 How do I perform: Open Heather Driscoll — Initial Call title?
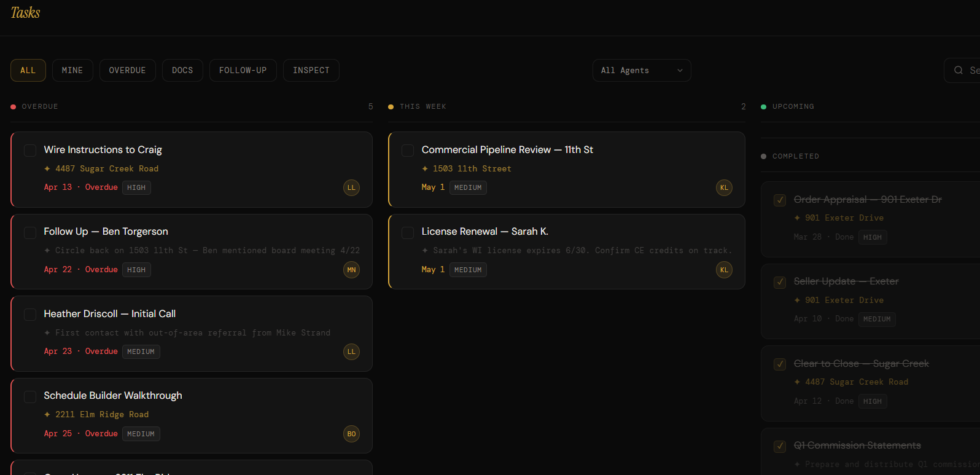tap(110, 314)
